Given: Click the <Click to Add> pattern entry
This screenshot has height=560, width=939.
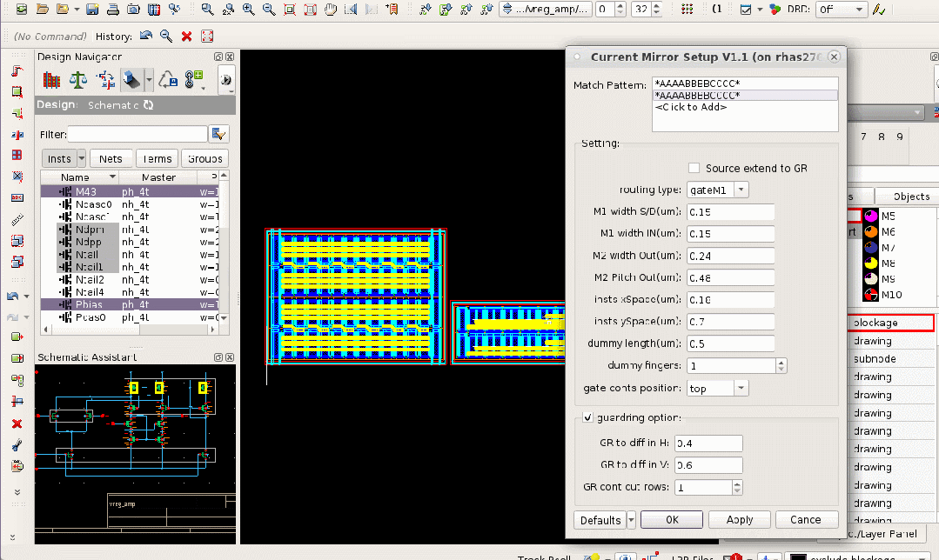Looking at the screenshot, I should (x=690, y=107).
